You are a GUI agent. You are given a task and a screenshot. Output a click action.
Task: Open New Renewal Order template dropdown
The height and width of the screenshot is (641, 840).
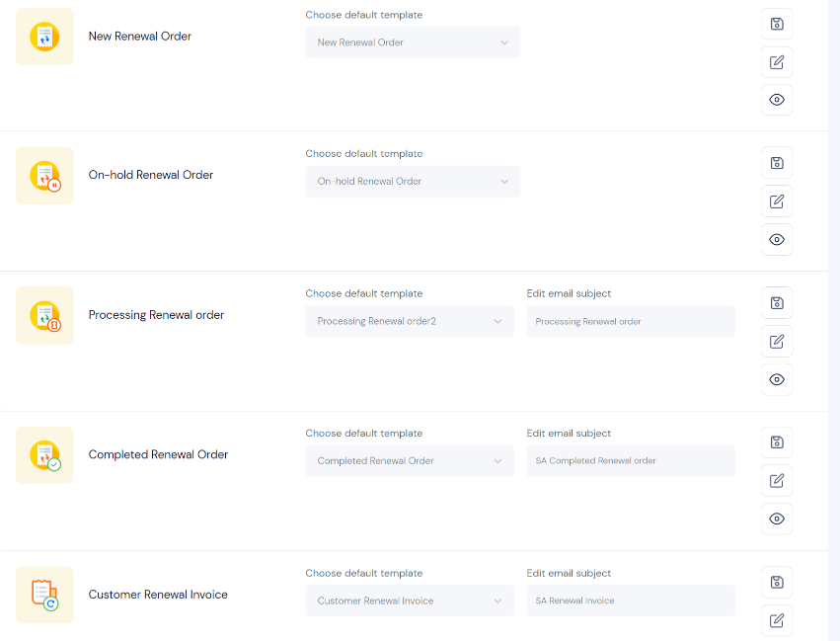[x=413, y=42]
